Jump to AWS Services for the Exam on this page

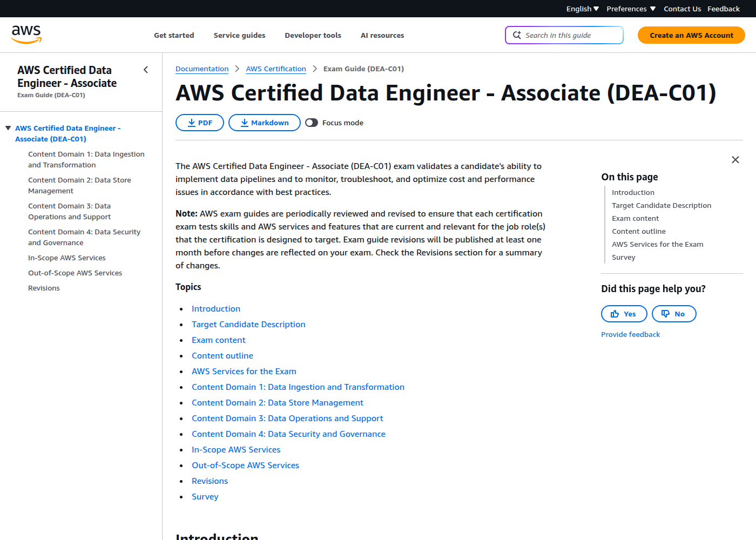(x=657, y=244)
